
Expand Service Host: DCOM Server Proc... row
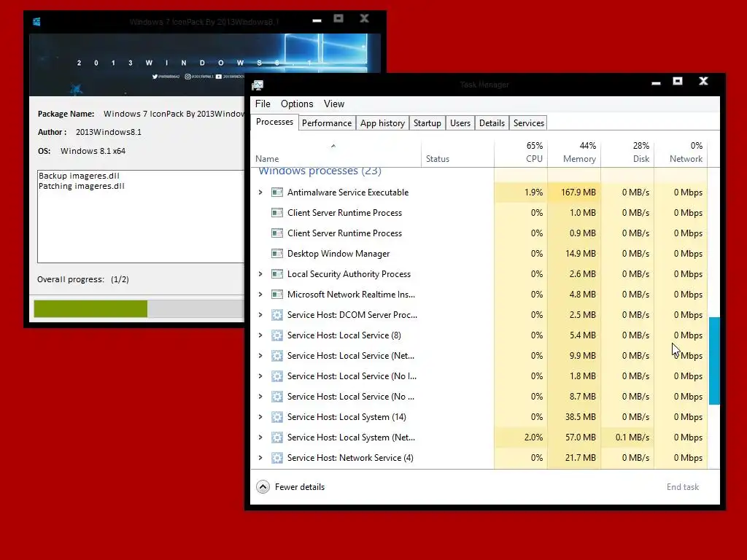[x=260, y=315]
